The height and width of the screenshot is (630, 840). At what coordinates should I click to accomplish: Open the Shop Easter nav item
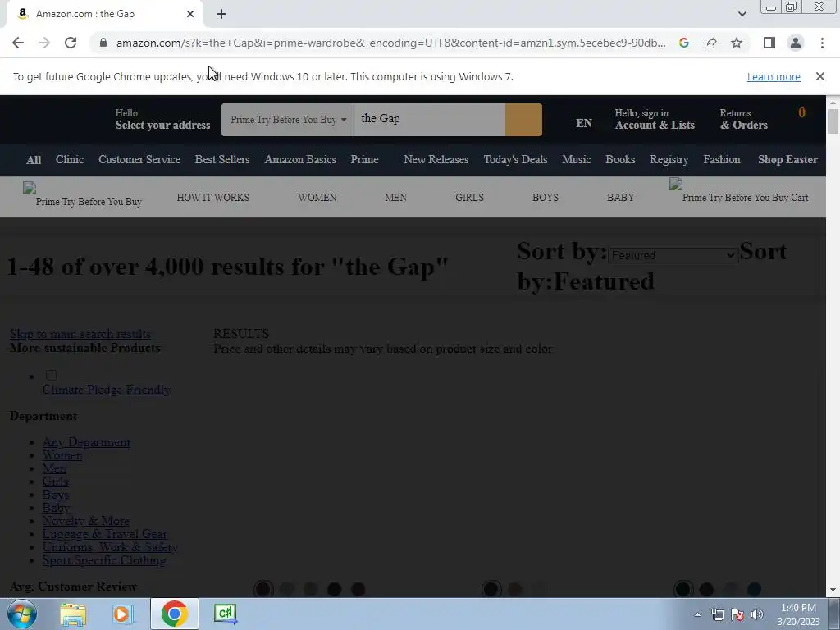[787, 160]
